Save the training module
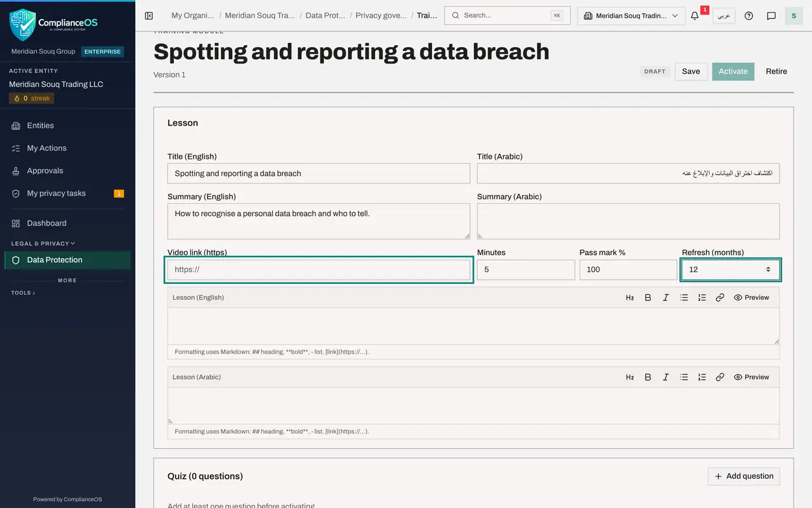Viewport: 812px width, 508px height. (x=691, y=71)
